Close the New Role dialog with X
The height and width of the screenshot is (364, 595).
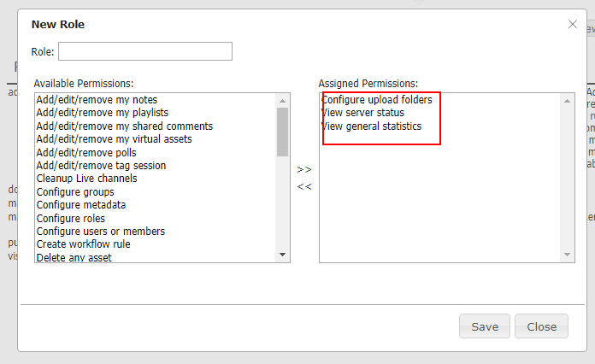click(x=572, y=24)
